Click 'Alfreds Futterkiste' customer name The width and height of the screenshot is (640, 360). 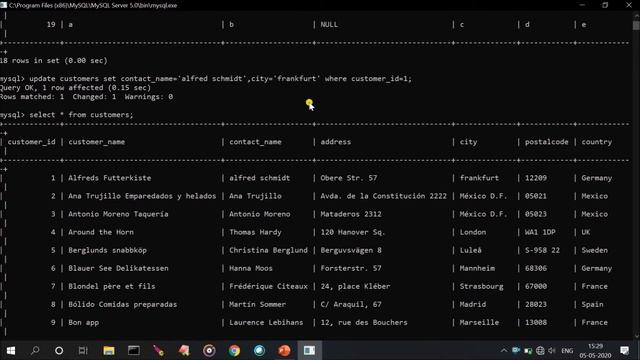coord(109,178)
